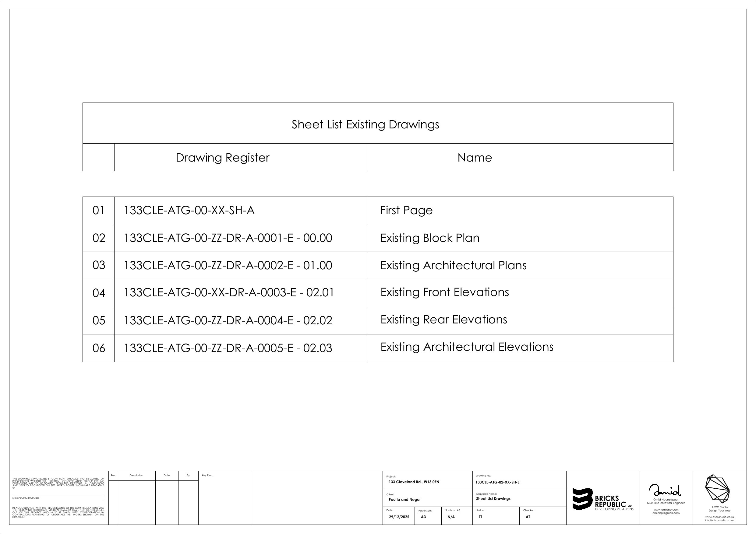
Task: Click the omidnp@gmail.com email address
Action: (x=666, y=513)
